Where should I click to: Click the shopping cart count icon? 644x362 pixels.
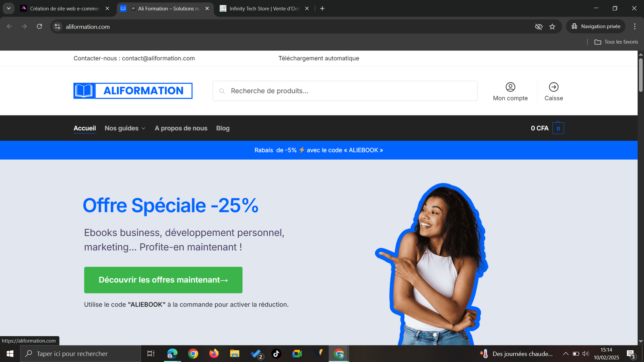click(558, 128)
